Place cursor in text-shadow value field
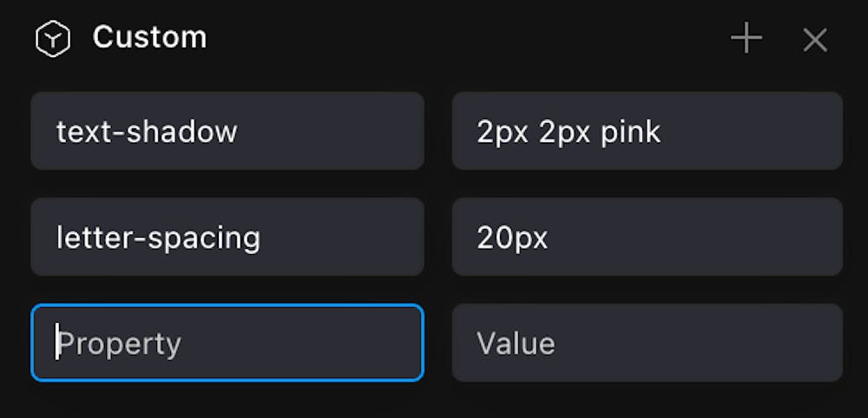 point(647,131)
